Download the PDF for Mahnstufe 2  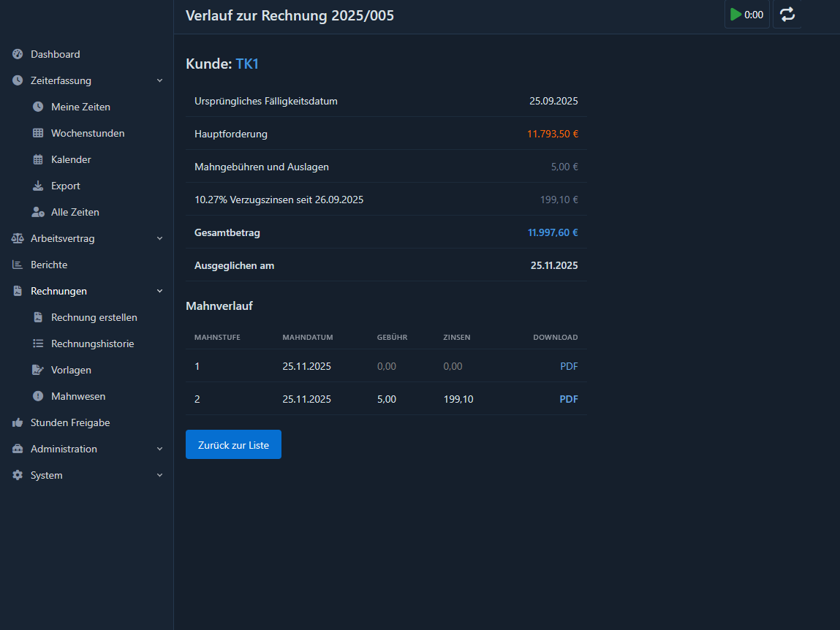569,399
